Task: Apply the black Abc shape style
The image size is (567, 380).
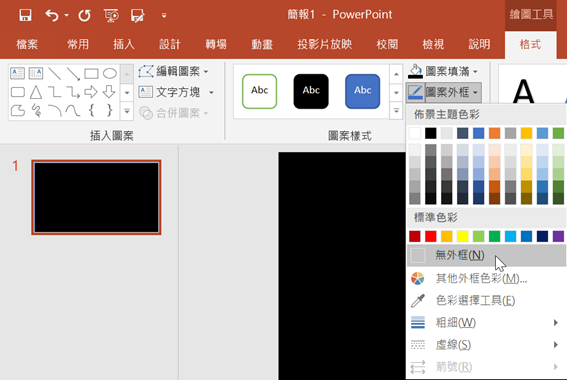Action: [x=311, y=91]
